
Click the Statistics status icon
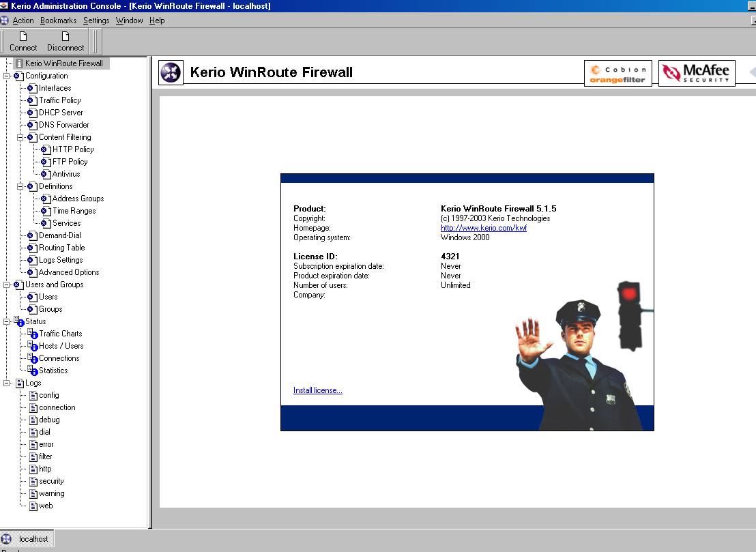pyautogui.click(x=32, y=371)
